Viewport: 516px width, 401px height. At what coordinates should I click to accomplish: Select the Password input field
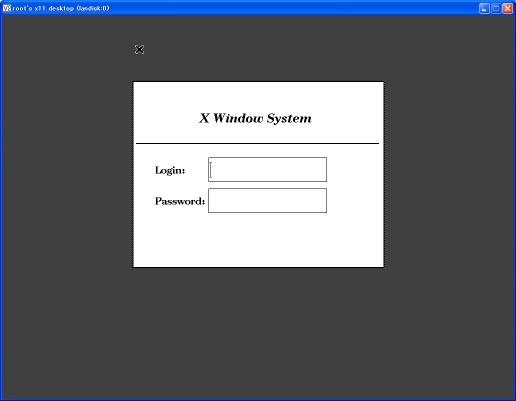tap(267, 200)
